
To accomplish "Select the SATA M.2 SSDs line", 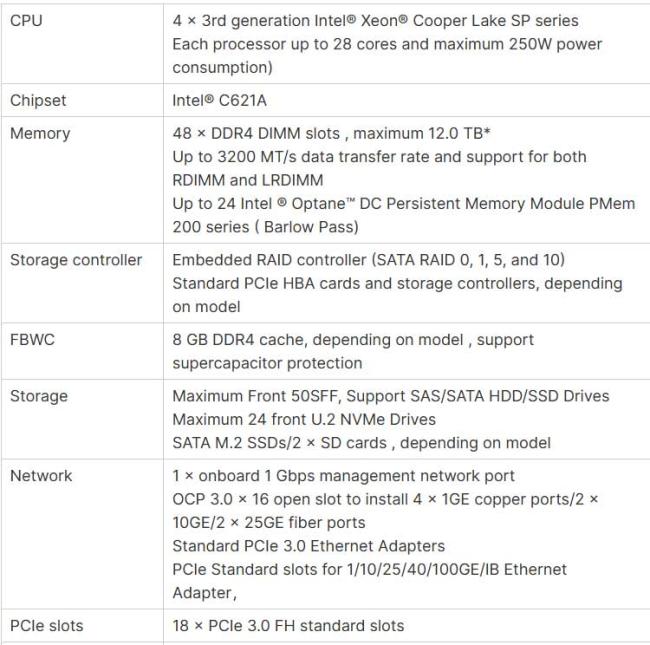I will (x=361, y=443).
